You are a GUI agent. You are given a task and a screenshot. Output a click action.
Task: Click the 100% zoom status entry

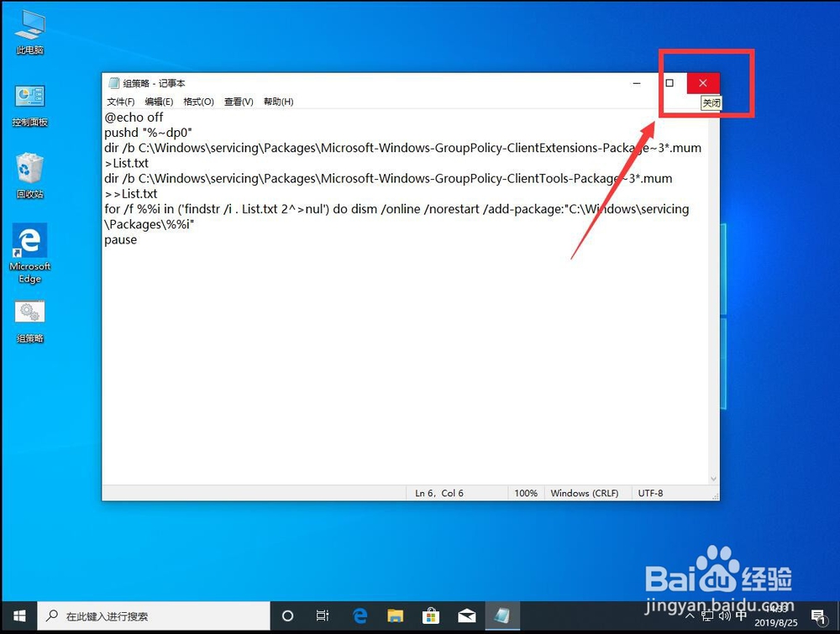[x=526, y=493]
